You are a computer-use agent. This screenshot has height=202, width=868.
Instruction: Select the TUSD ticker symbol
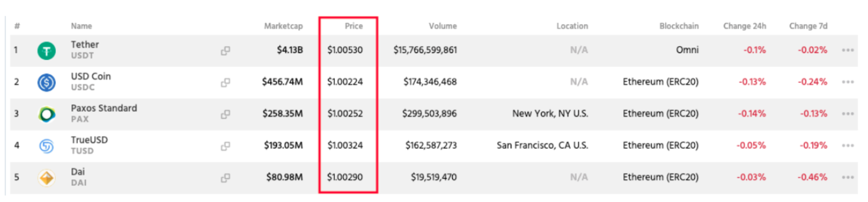point(82,151)
